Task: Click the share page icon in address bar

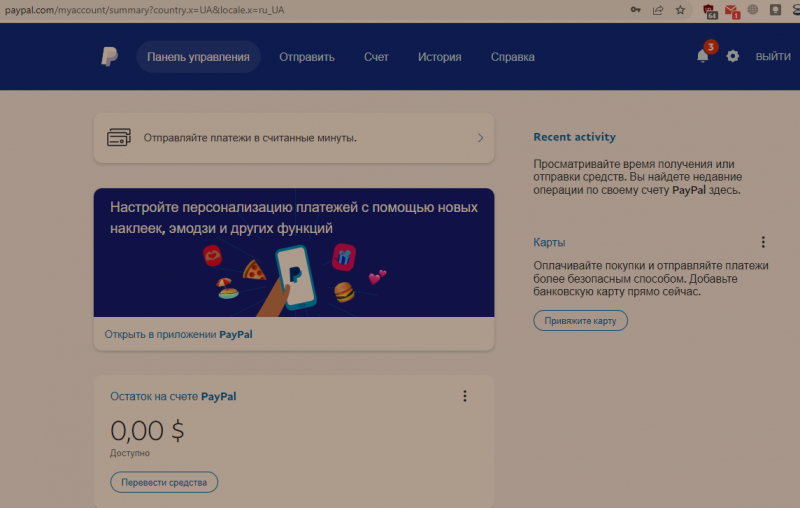Action: [658, 10]
